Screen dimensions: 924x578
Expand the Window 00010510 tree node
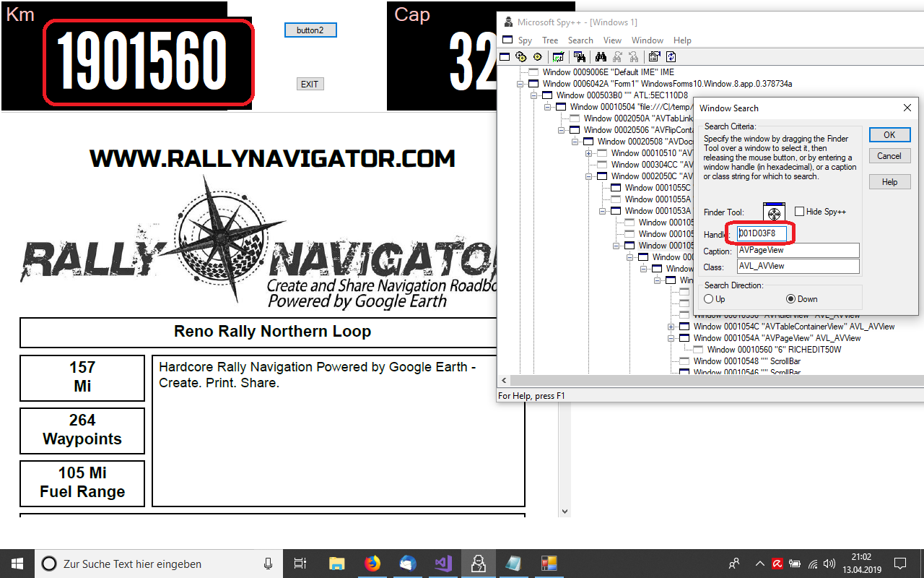tap(589, 153)
